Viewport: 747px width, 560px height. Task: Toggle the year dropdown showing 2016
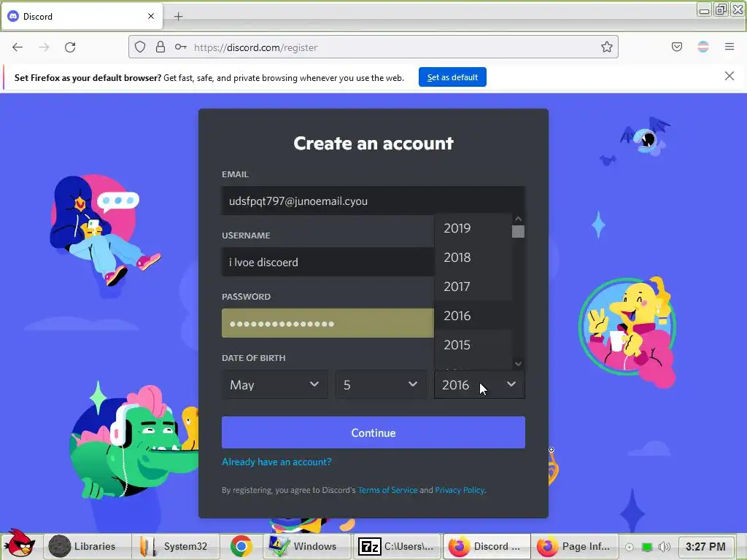coord(479,384)
